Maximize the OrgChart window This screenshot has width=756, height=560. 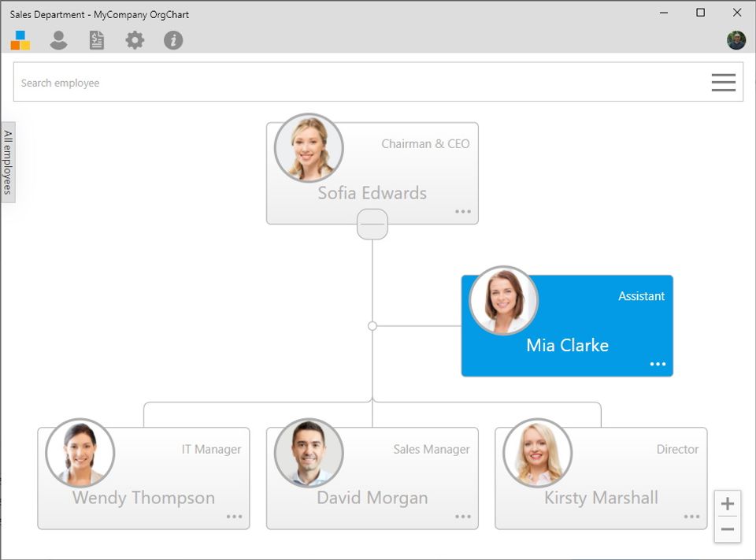(x=701, y=13)
